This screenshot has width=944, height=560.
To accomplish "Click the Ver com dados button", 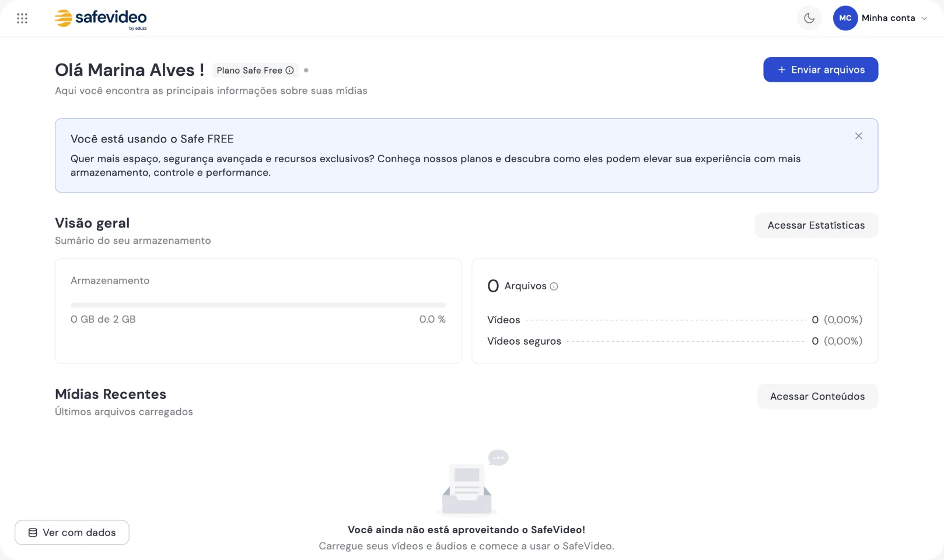I will point(72,533).
